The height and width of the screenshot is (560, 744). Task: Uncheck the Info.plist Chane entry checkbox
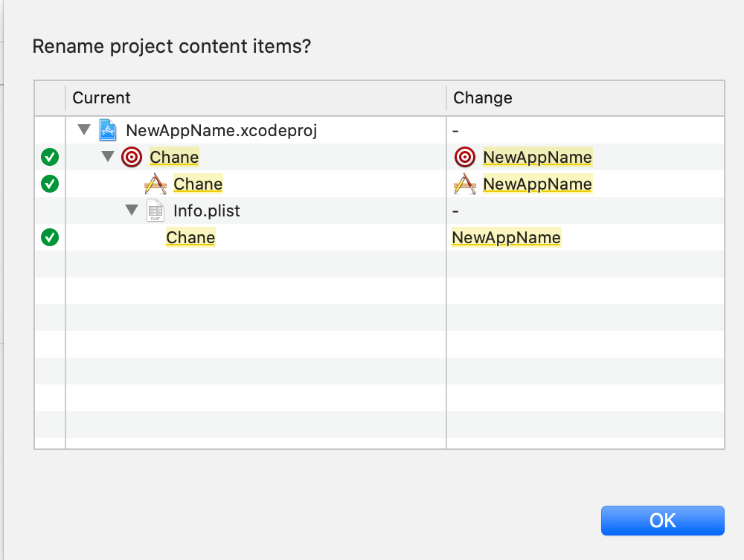pos(50,237)
